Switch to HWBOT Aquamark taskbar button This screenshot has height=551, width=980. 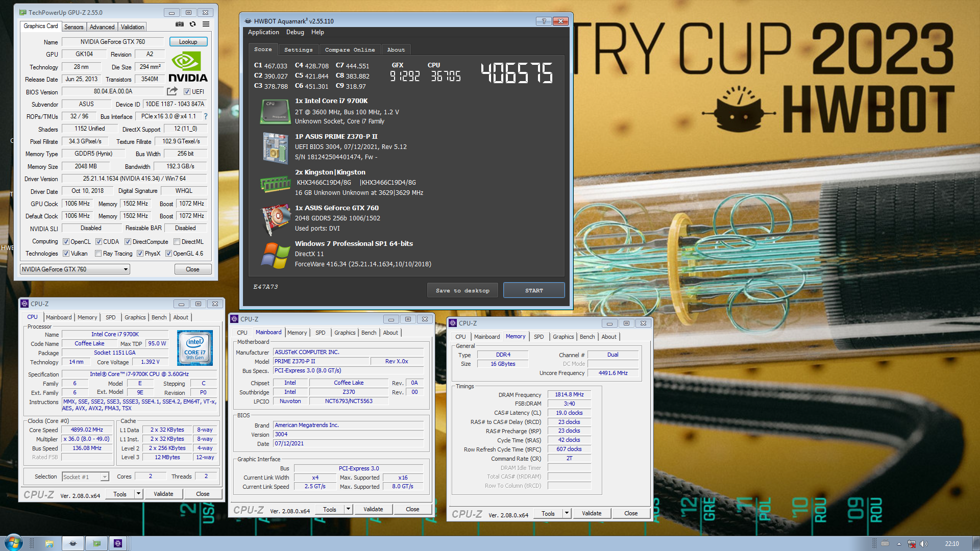coord(73,543)
